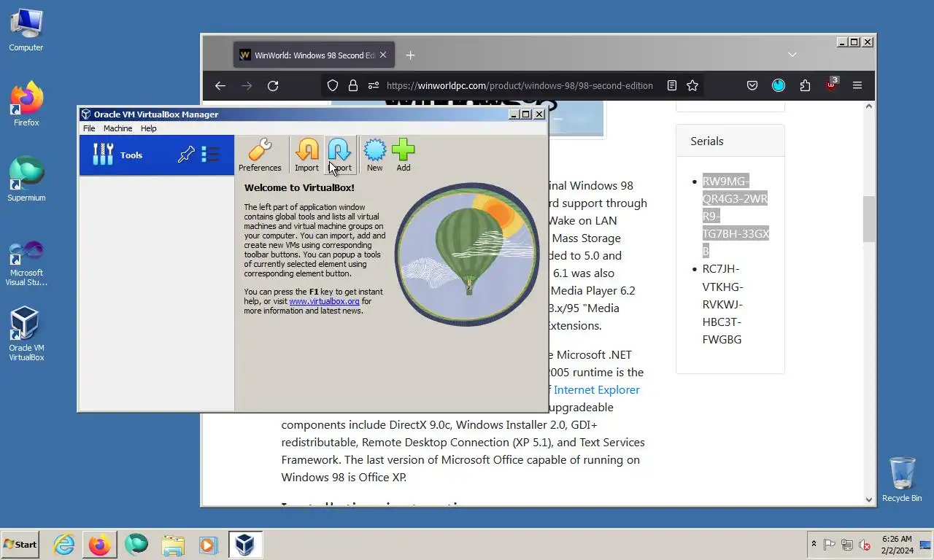Click the scrollbar down arrow in Firefox
Image resolution: width=934 pixels, height=560 pixels.
click(869, 499)
